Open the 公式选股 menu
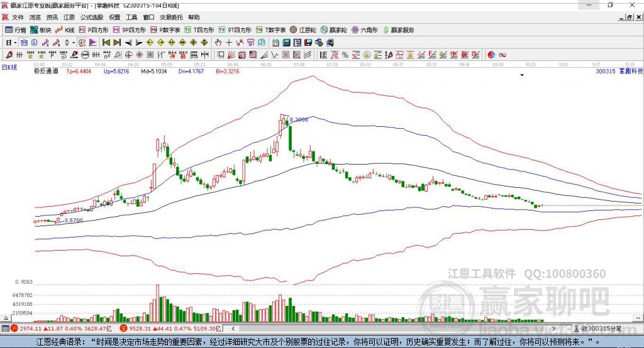This screenshot has width=644, height=348. pyautogui.click(x=92, y=17)
